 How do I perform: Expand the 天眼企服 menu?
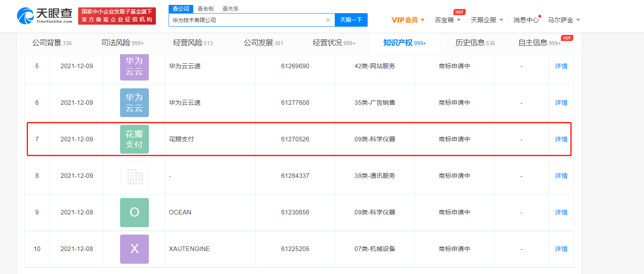click(x=487, y=20)
